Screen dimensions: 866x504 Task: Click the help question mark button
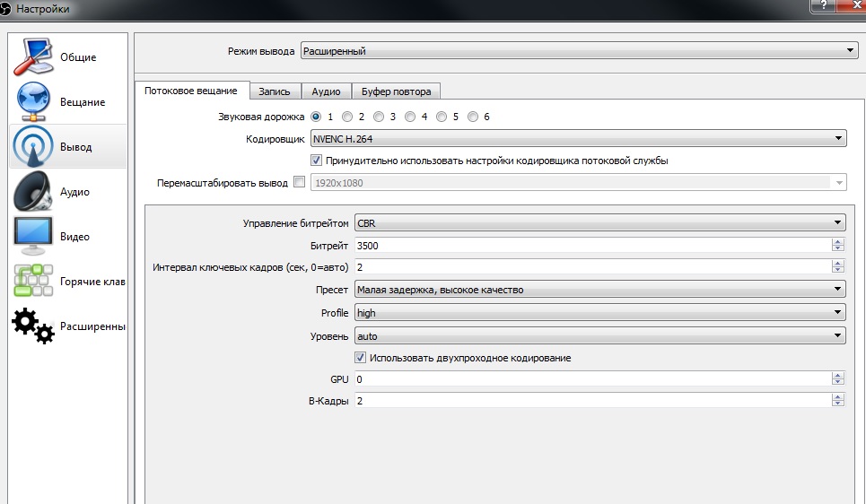824,5
